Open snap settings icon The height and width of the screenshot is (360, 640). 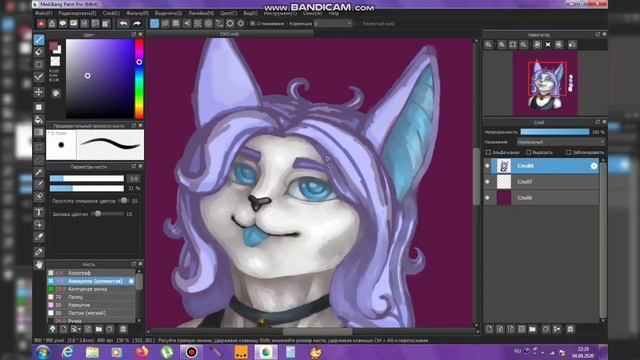pos(241,24)
